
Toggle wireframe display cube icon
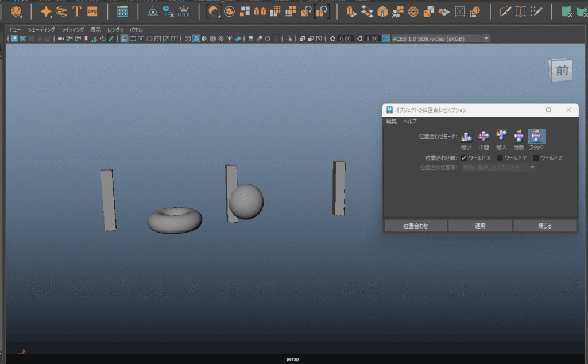pos(188,38)
